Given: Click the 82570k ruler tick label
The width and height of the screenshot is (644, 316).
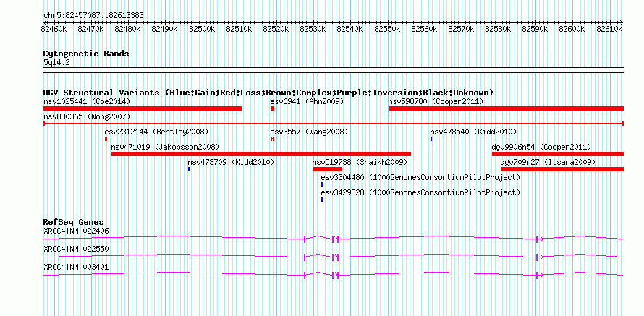Looking at the screenshot, I should point(461,29).
